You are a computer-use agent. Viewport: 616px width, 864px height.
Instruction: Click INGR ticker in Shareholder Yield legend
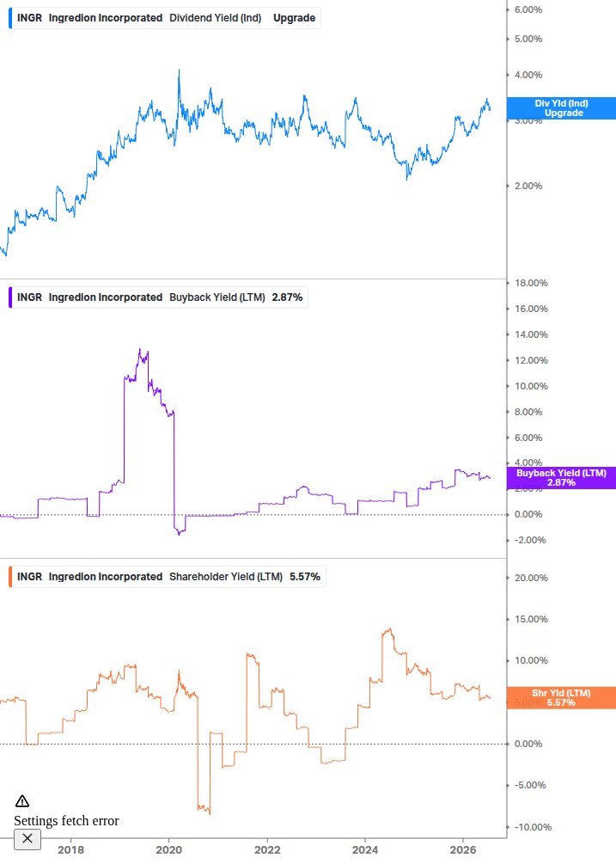click(30, 577)
